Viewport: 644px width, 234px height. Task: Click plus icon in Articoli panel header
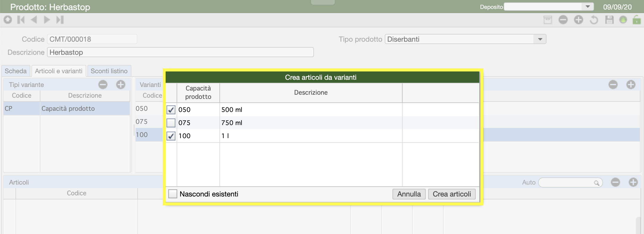tap(633, 182)
